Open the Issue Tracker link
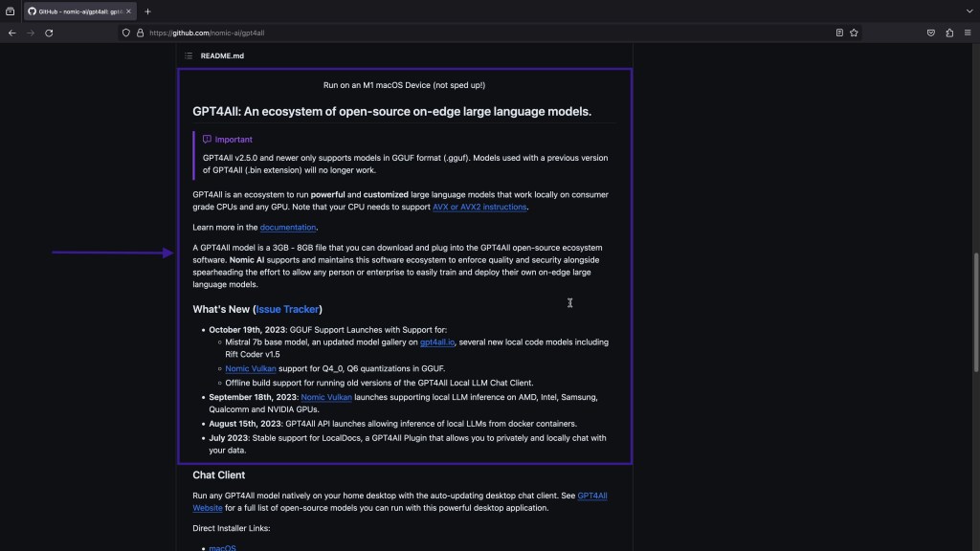The width and height of the screenshot is (980, 551). click(287, 309)
